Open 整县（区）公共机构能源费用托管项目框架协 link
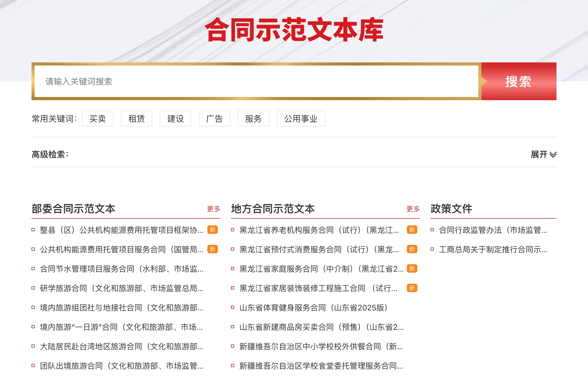This screenshot has width=588, height=388. pyautogui.click(x=122, y=230)
